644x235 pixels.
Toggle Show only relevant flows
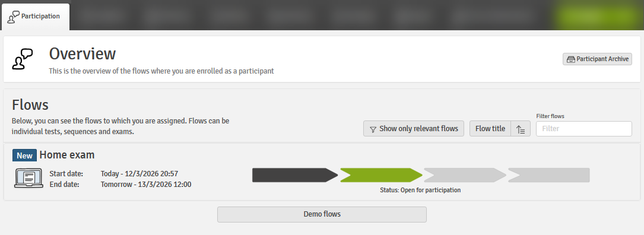[x=414, y=129]
